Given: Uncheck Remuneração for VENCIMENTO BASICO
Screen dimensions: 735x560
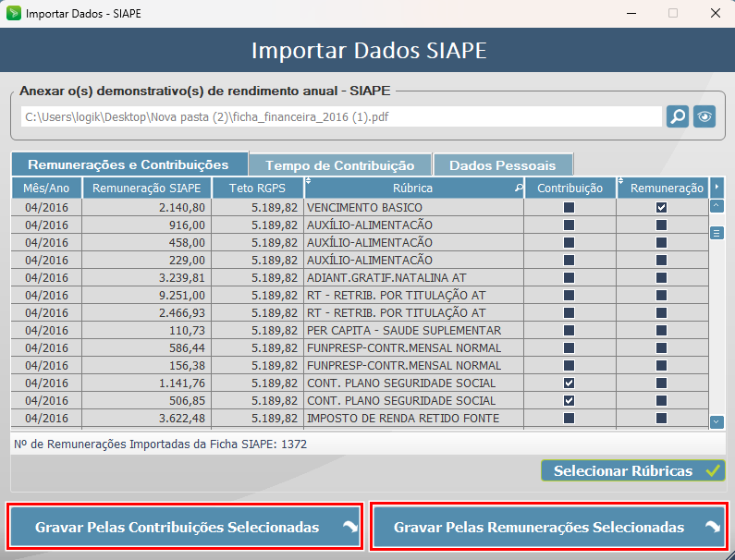Looking at the screenshot, I should [x=661, y=208].
